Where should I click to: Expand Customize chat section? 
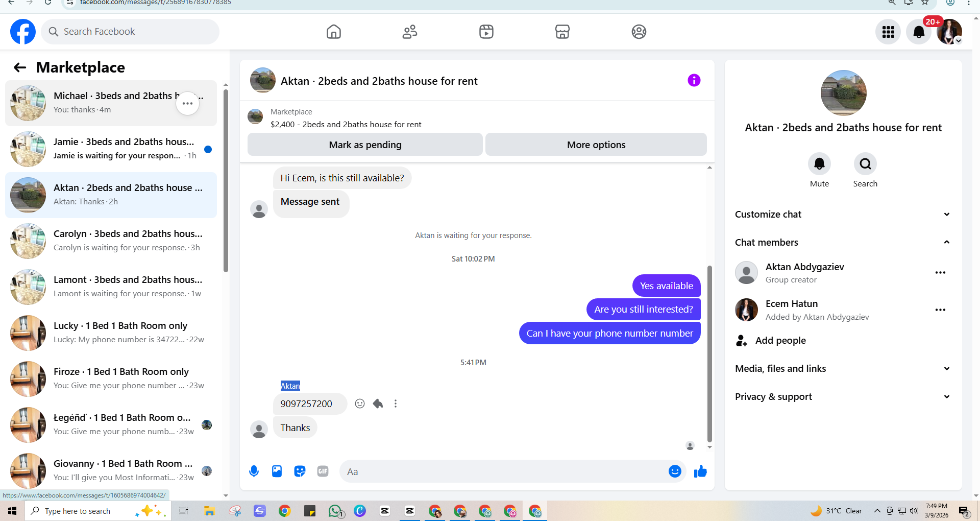843,215
